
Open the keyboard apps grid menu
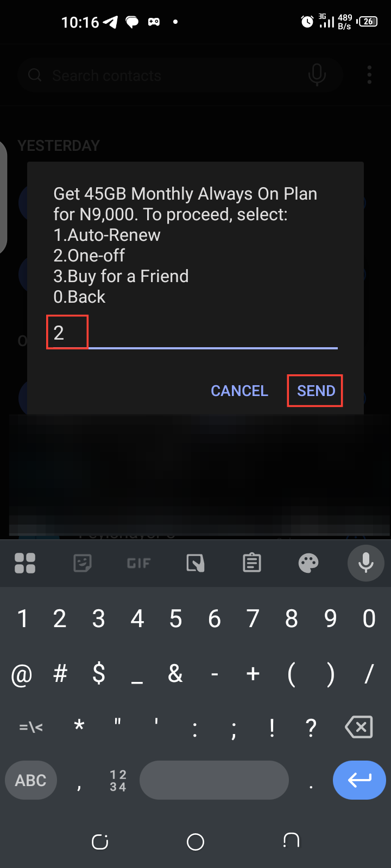pyautogui.click(x=25, y=563)
